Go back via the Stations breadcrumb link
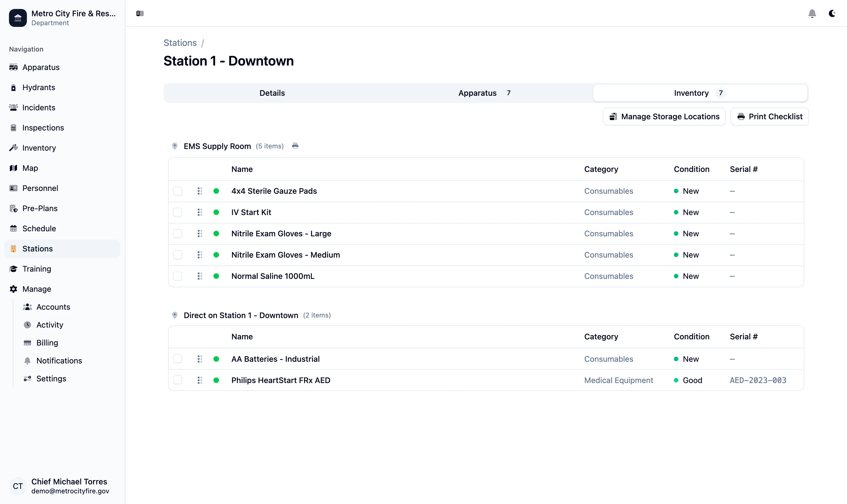The image size is (847, 504). point(180,43)
